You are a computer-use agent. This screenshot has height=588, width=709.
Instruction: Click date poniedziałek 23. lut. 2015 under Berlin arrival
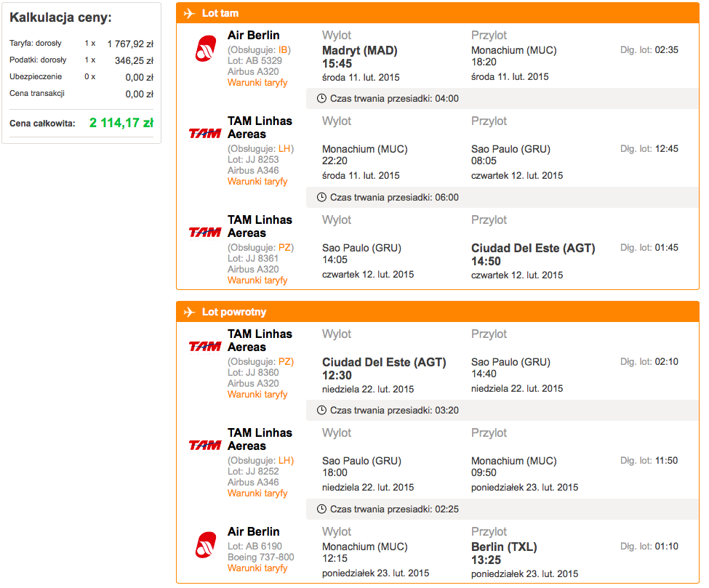524,574
